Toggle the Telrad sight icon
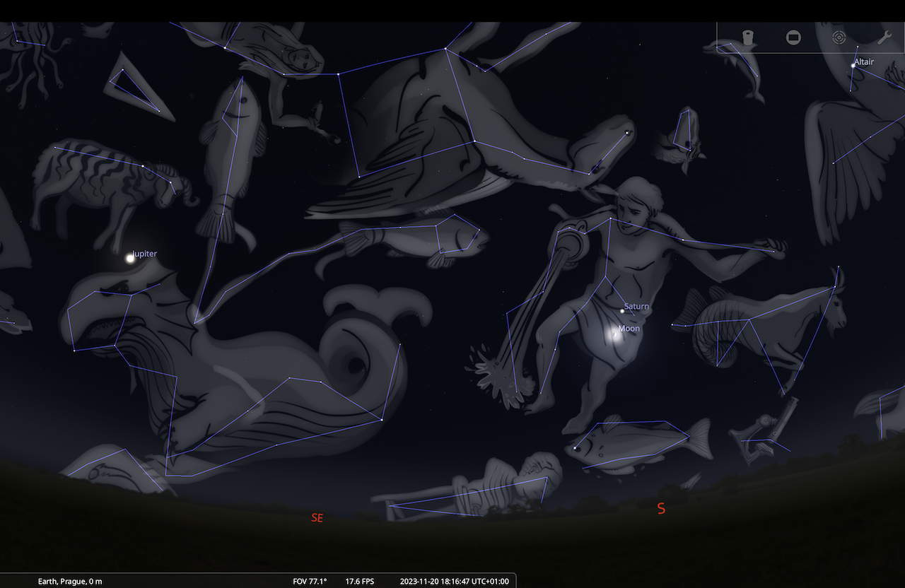 pyautogui.click(x=839, y=37)
